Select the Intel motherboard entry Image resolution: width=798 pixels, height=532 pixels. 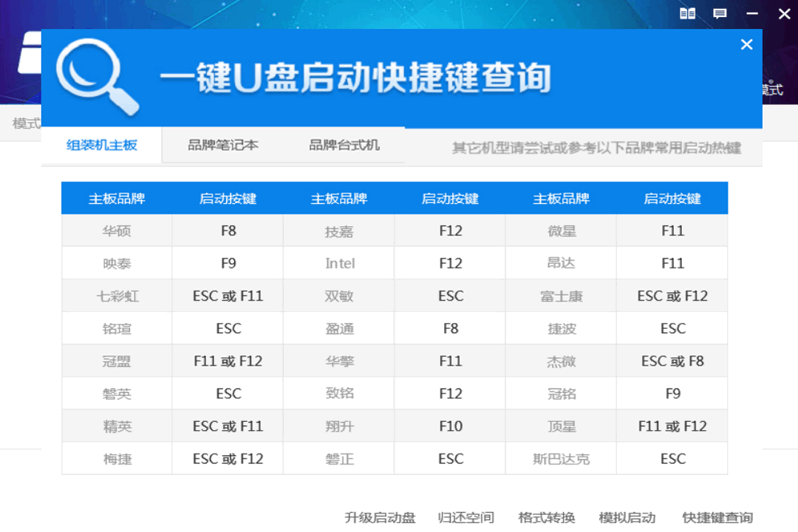click(x=338, y=263)
